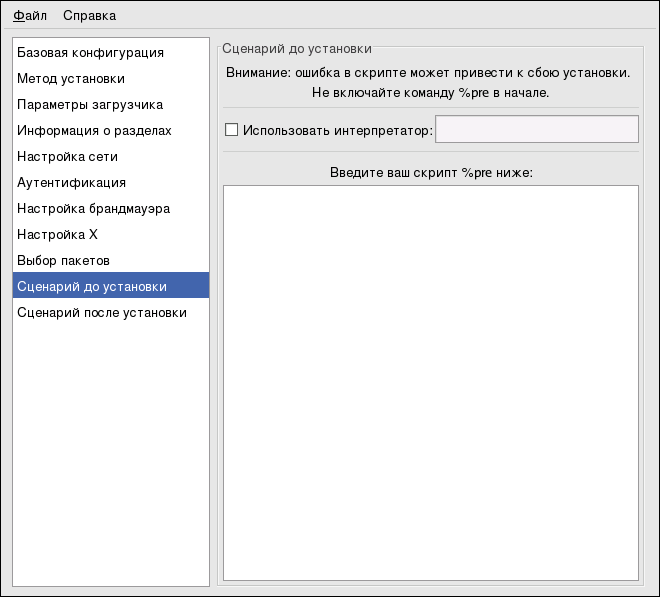Click the Не включайте команду %pre notice
Image resolution: width=660 pixels, height=597 pixels.
427,93
